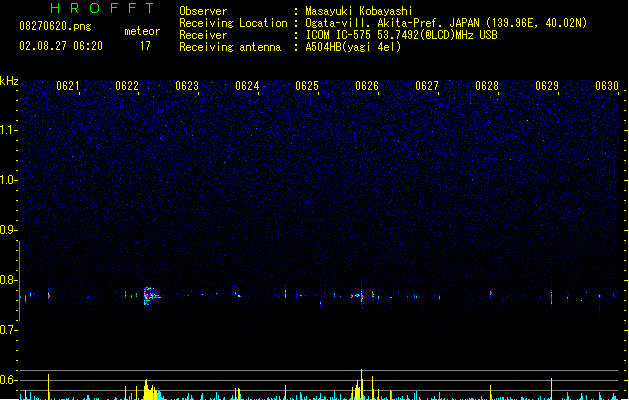The width and height of the screenshot is (629, 400).
Task: Click the 1.1 kHz axis label
Action: (8, 130)
